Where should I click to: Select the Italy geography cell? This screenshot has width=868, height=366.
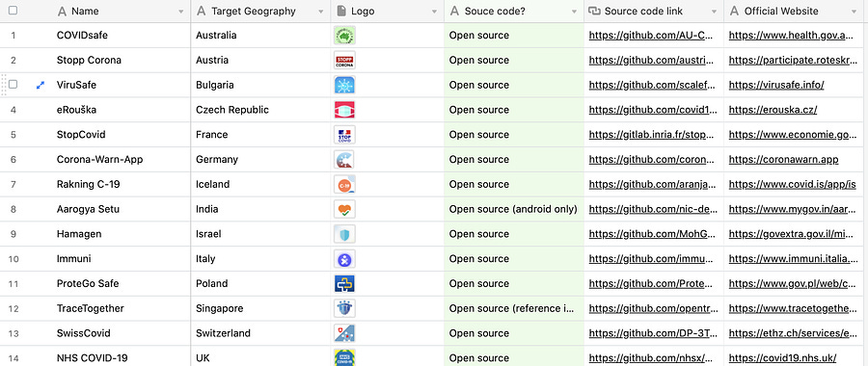[260, 259]
